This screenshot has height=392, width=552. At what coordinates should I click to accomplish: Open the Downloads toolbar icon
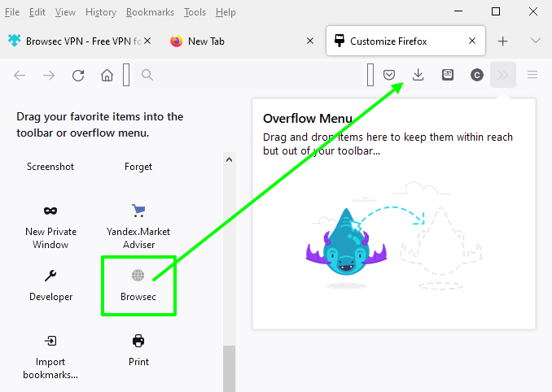418,75
